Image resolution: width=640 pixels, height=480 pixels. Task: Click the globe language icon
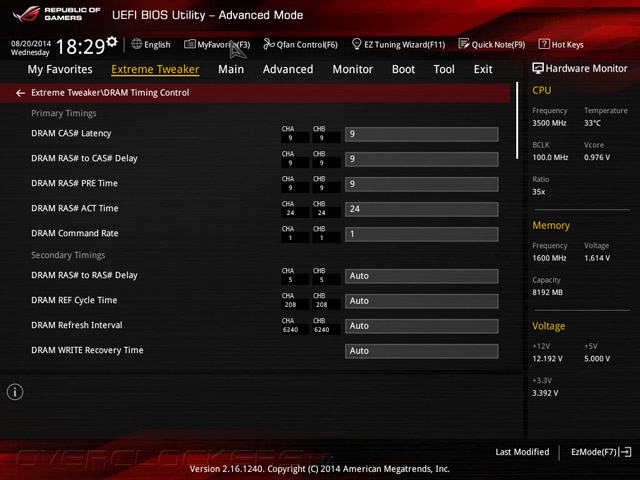137,44
